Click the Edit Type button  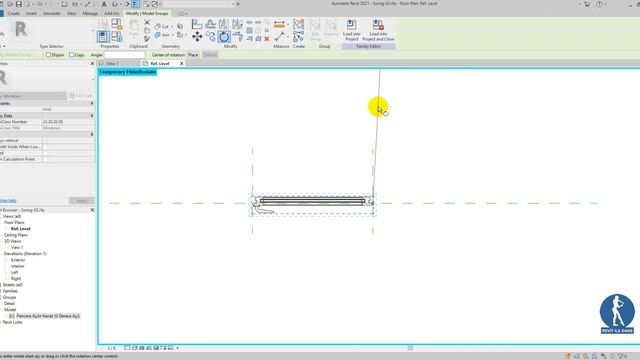click(81, 96)
